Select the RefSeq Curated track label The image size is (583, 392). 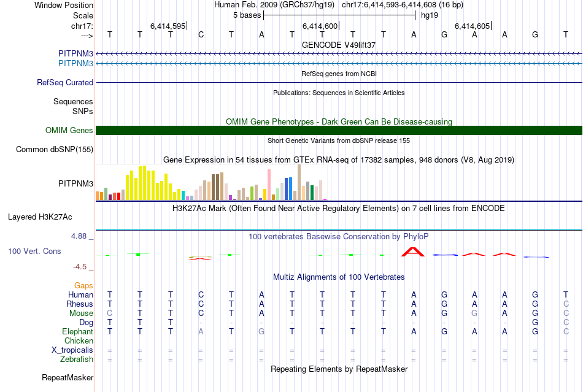coord(64,82)
